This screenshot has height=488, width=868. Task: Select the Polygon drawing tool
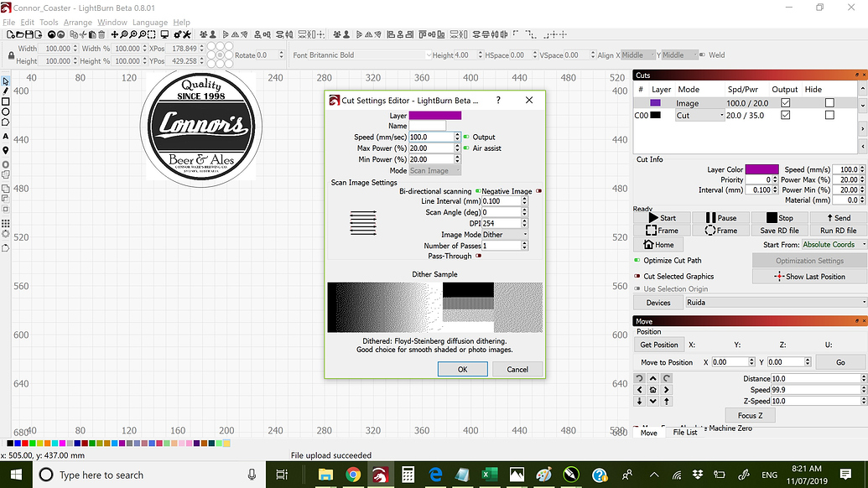coord(6,122)
